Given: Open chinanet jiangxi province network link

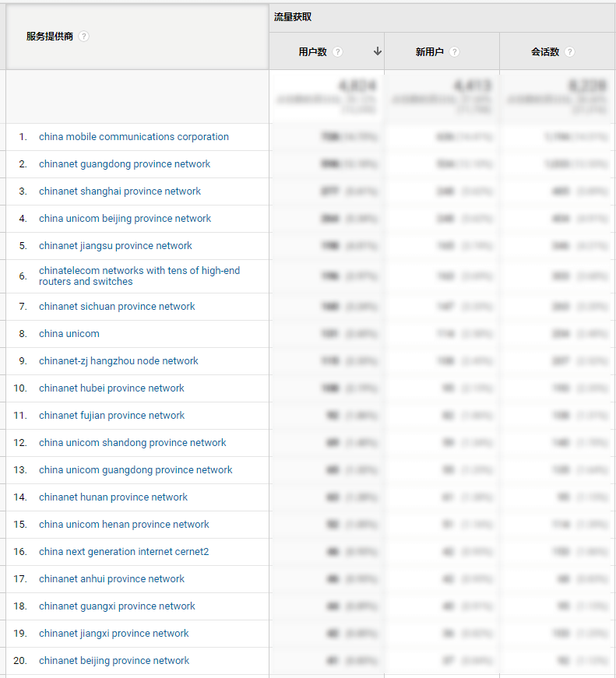Looking at the screenshot, I should (x=114, y=633).
